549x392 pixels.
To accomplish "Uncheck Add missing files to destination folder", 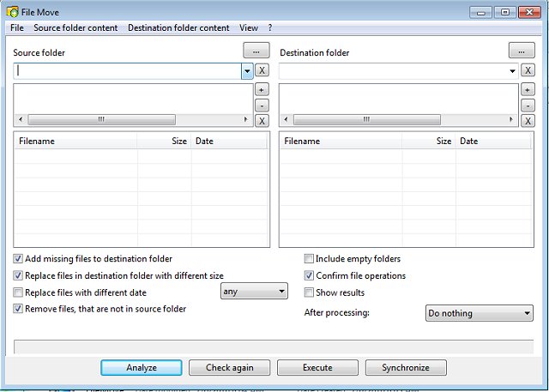I will click(x=19, y=259).
